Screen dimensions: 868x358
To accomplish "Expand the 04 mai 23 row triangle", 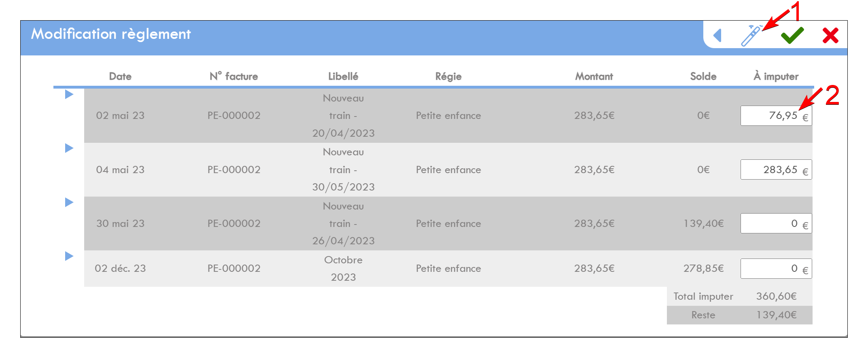I will (69, 148).
